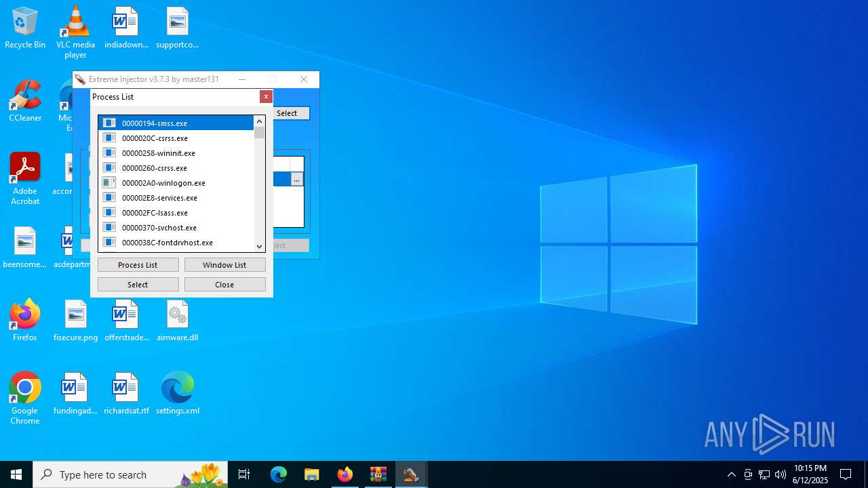The width and height of the screenshot is (868, 488).
Task: Open fisecure.png file icon
Action: click(x=75, y=321)
